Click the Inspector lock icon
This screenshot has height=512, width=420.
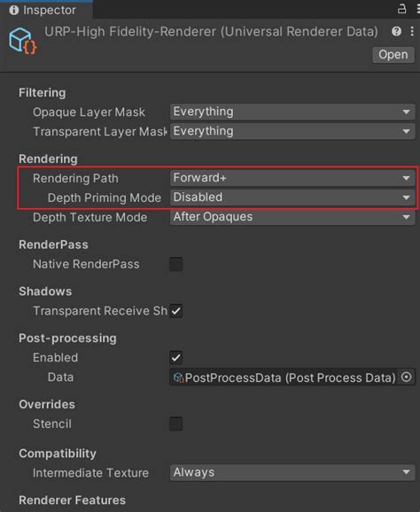[402, 9]
